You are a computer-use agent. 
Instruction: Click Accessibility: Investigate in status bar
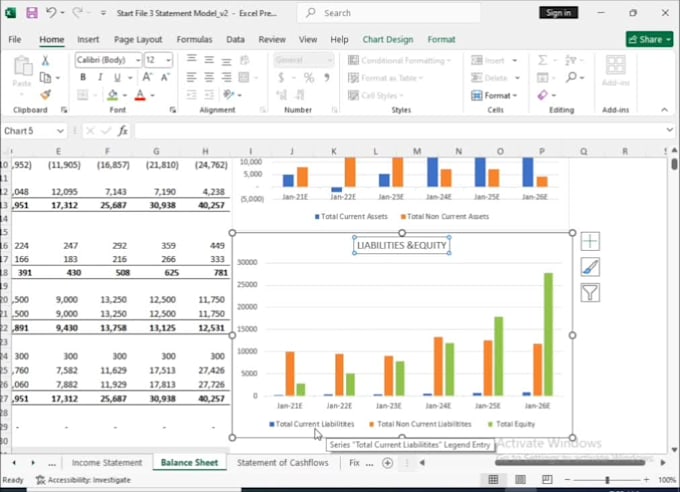(84, 480)
